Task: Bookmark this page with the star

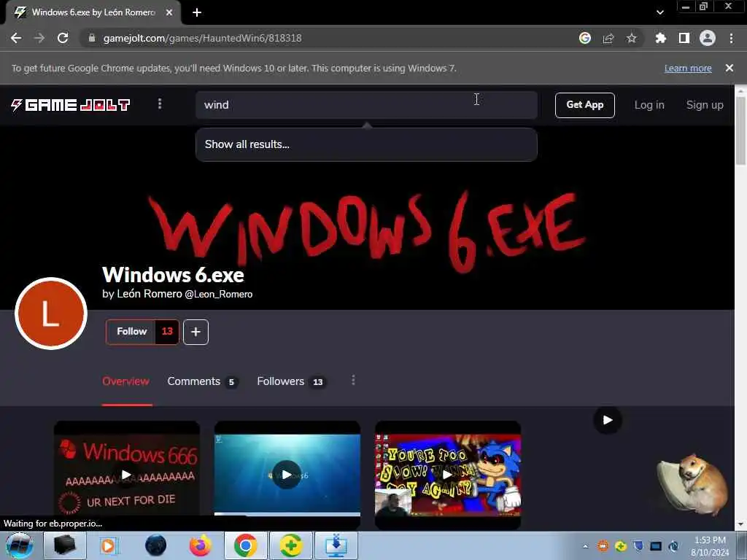Action: click(x=631, y=38)
